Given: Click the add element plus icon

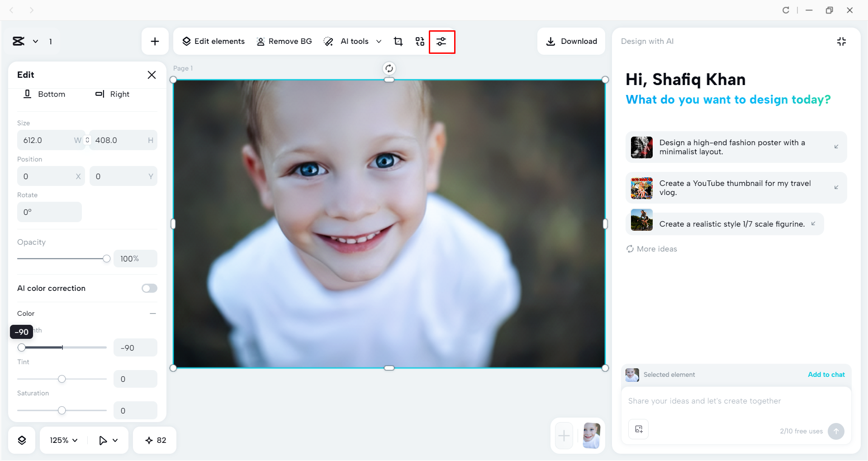Looking at the screenshot, I should [x=155, y=41].
